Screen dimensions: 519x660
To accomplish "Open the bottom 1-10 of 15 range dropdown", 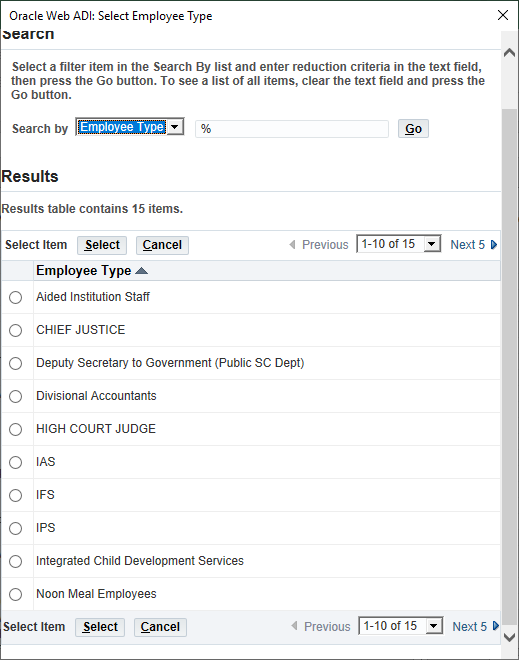I will coord(401,626).
